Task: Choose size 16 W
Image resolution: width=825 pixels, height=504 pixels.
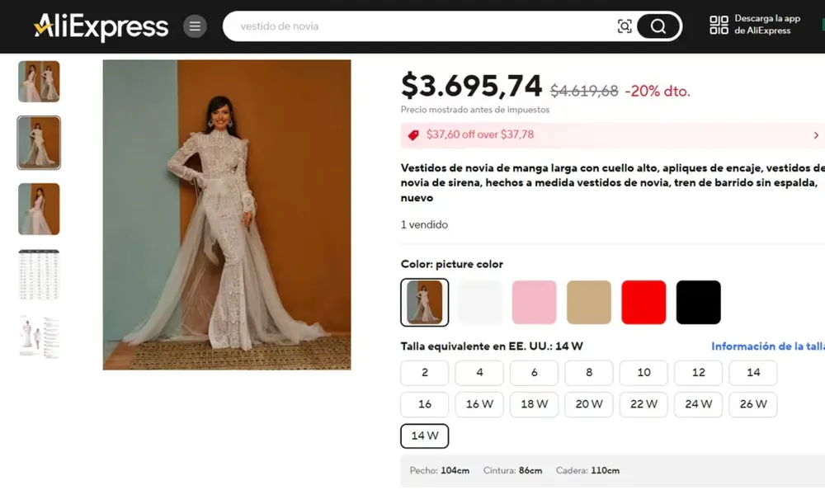Action: point(479,404)
